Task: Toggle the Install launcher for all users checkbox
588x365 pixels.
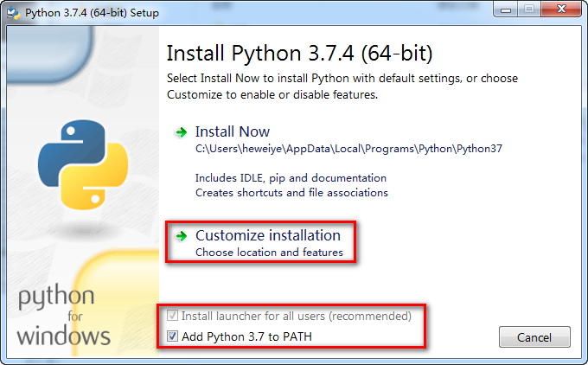Action: click(173, 317)
